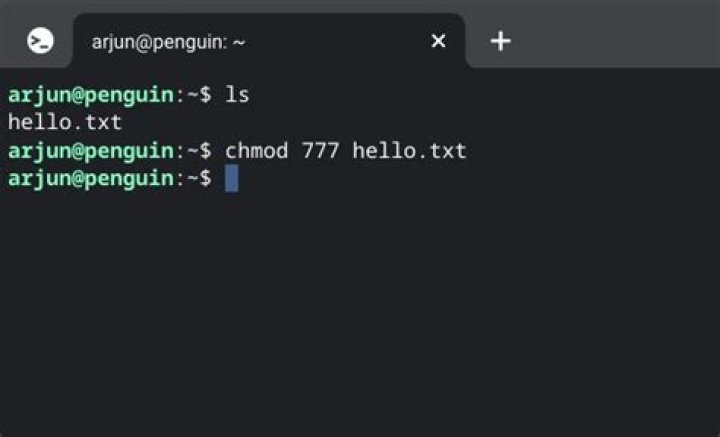Click hello.txt argument after 777

[408, 151]
